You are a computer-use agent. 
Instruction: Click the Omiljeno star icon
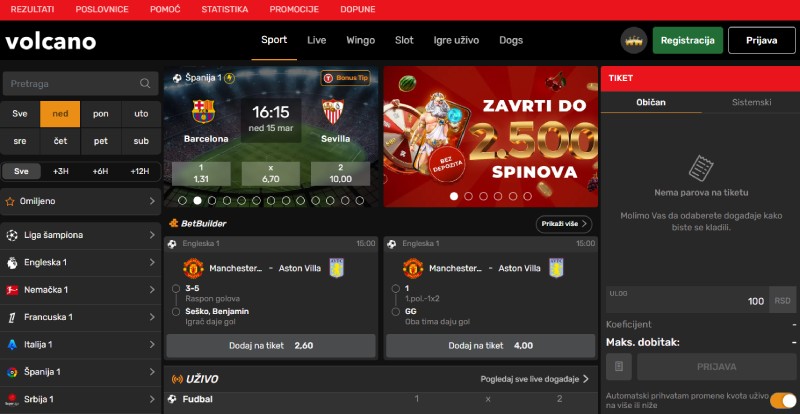click(10, 201)
